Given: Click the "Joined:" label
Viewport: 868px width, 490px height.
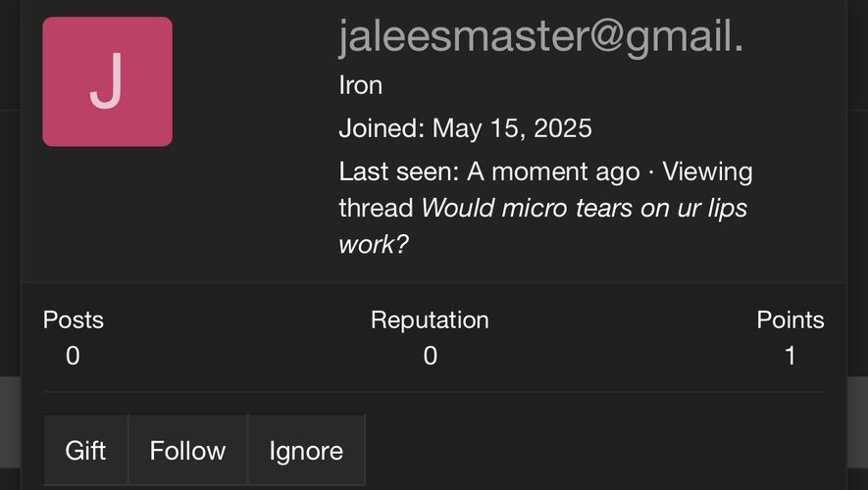Looking at the screenshot, I should coord(382,128).
